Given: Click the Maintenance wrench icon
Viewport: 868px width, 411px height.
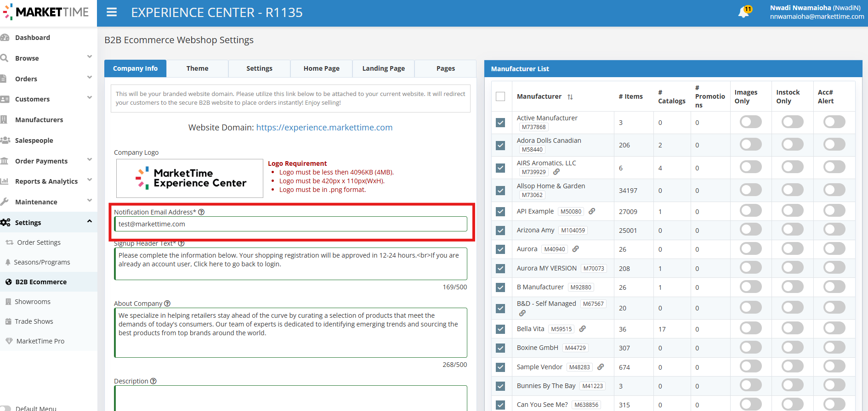Looking at the screenshot, I should (x=5, y=202).
